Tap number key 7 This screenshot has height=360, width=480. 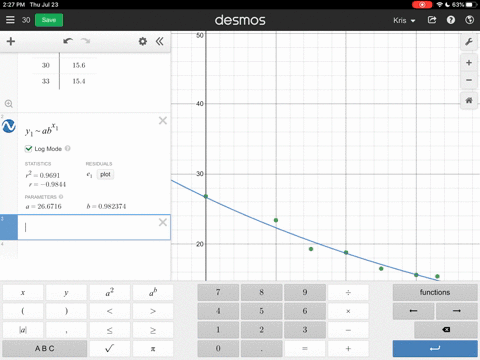coord(218,293)
